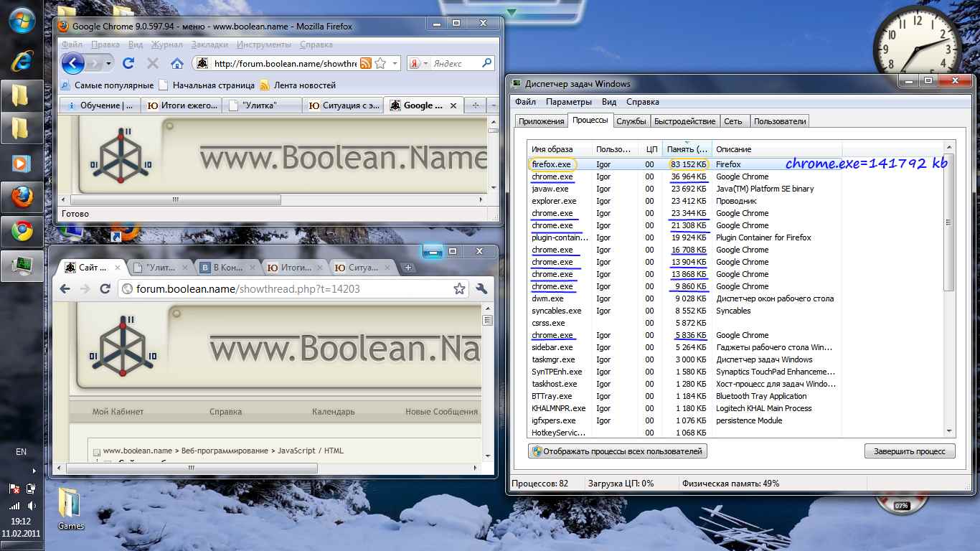
Task: Expand the Firefox address bar URL dropdown
Action: coord(395,64)
